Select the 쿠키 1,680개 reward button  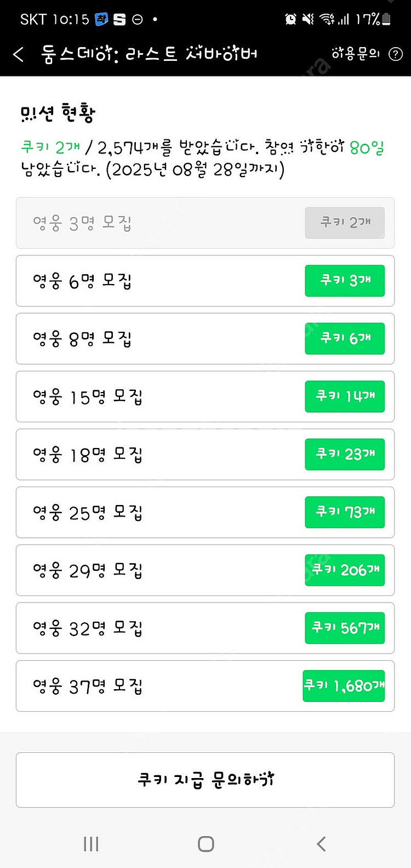pyautogui.click(x=344, y=686)
